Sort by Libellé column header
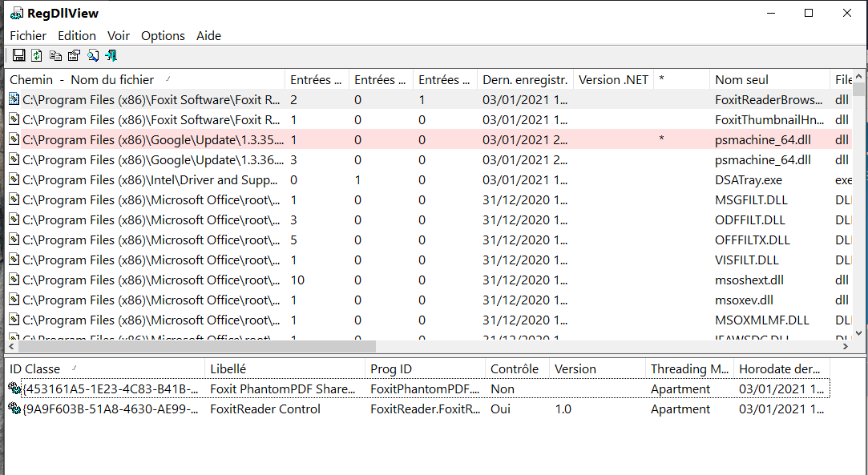The height and width of the screenshot is (475, 868). tap(285, 368)
